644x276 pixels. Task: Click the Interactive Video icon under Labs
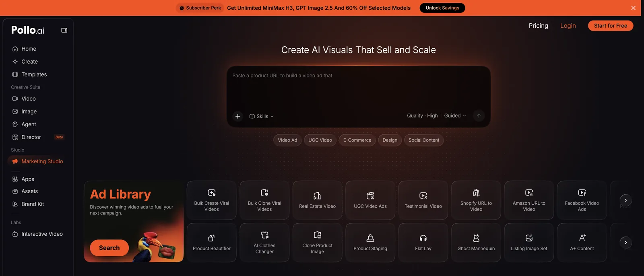point(15,234)
